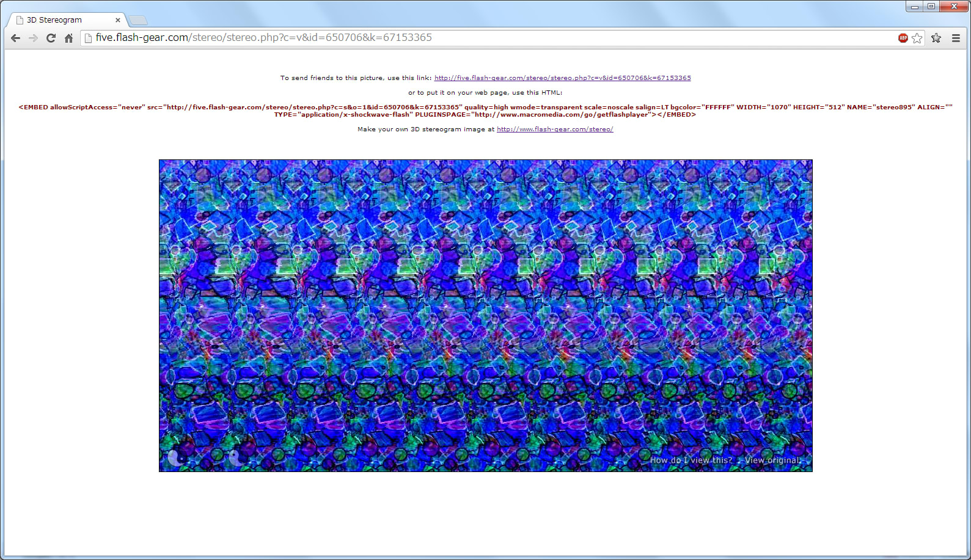The image size is (971, 560).
Task: Open the Chrome hamburger menu
Action: 956,38
